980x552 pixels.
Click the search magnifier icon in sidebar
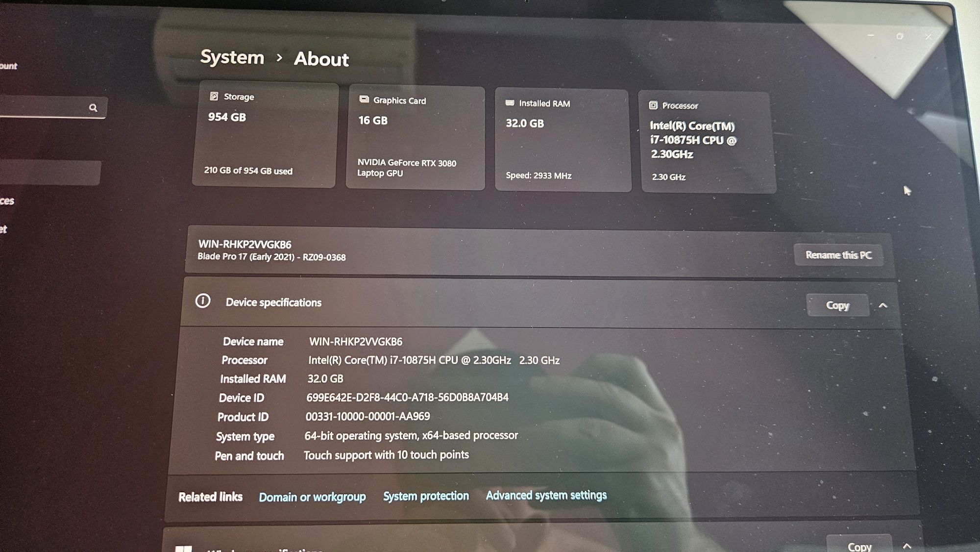tap(93, 107)
